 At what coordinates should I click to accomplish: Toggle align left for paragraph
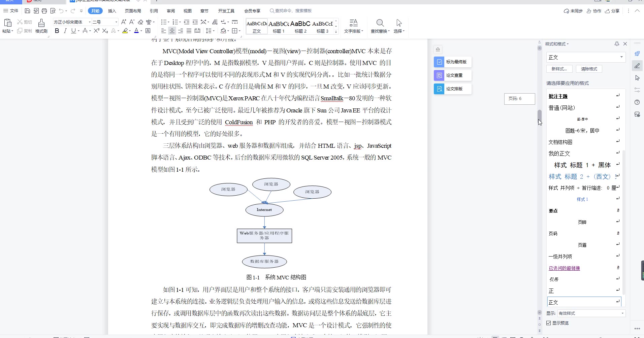(163, 31)
